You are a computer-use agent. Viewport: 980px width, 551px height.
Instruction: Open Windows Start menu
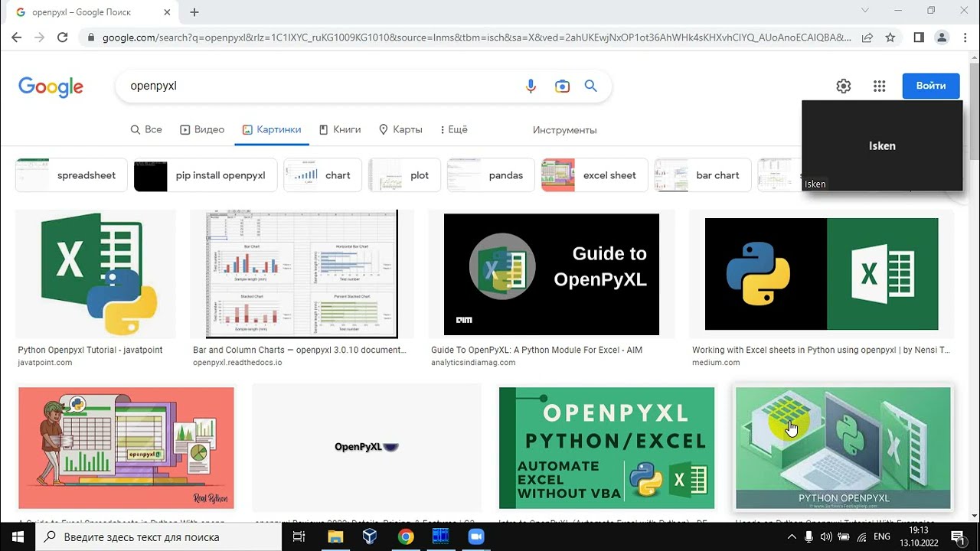[x=18, y=536]
